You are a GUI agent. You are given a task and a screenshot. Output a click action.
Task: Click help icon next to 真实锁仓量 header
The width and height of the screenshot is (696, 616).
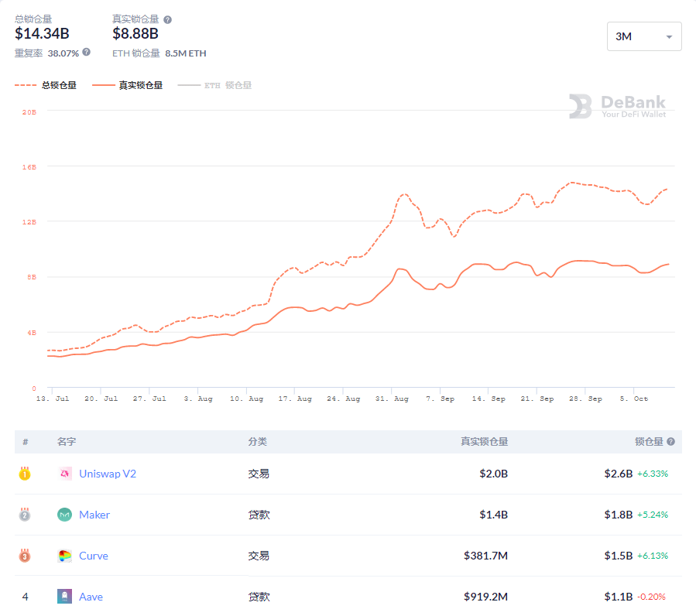(x=167, y=19)
